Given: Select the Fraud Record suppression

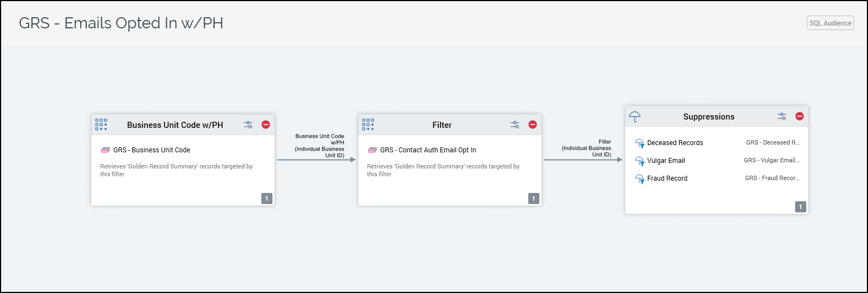Looking at the screenshot, I should pyautogui.click(x=667, y=178).
